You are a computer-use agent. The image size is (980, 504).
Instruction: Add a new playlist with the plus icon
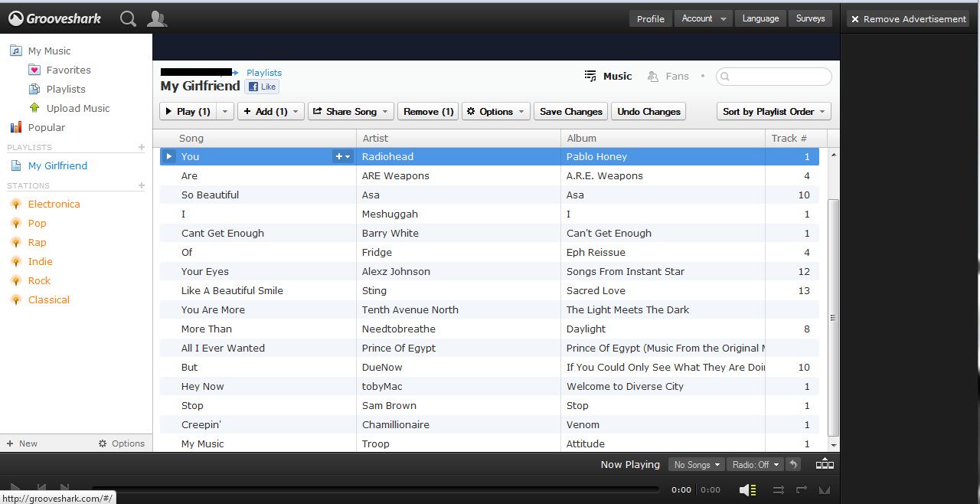pos(141,147)
